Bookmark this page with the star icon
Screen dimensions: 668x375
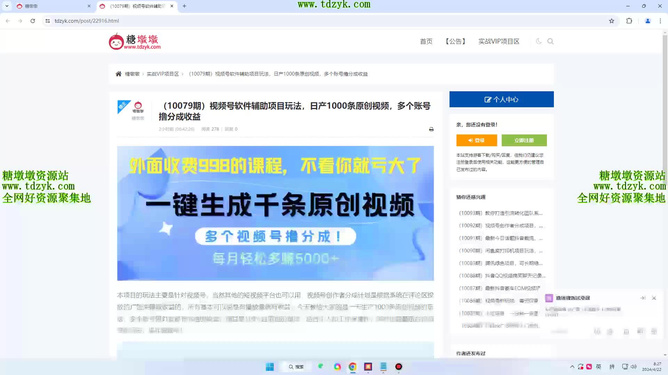[x=611, y=21]
